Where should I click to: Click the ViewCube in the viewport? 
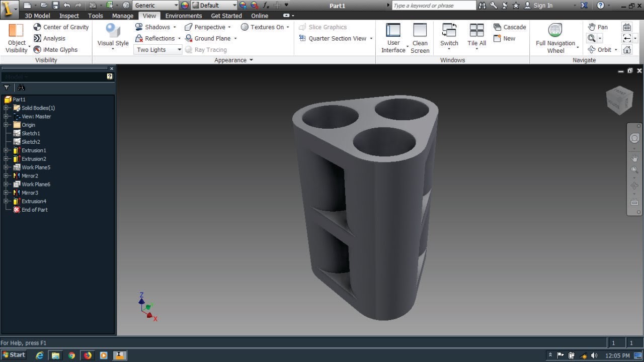pos(619,100)
